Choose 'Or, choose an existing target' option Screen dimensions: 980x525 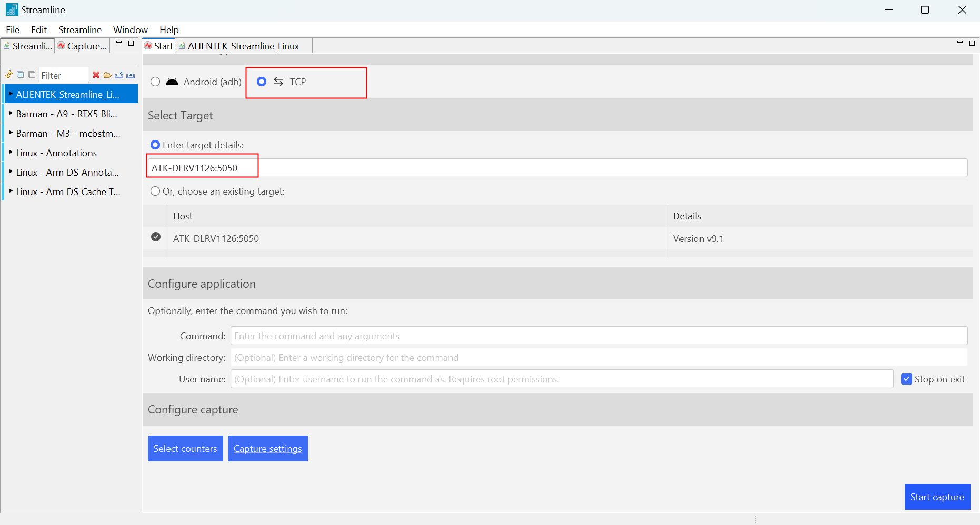click(x=155, y=191)
